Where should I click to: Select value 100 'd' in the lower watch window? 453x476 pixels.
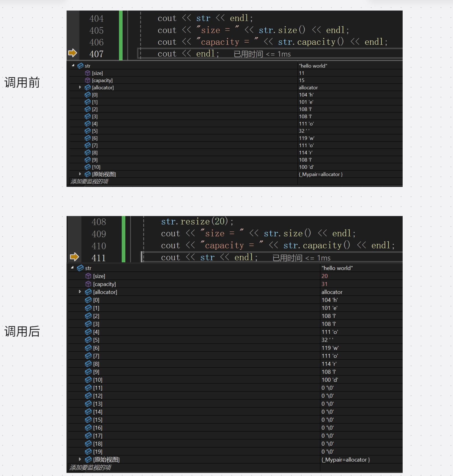click(330, 380)
